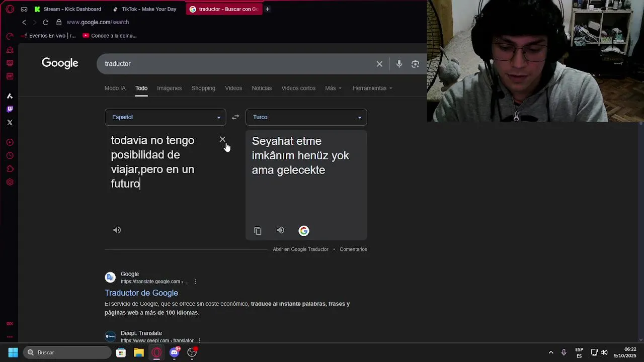644x362 pixels.
Task: Swap the translation languages
Action: [235, 117]
